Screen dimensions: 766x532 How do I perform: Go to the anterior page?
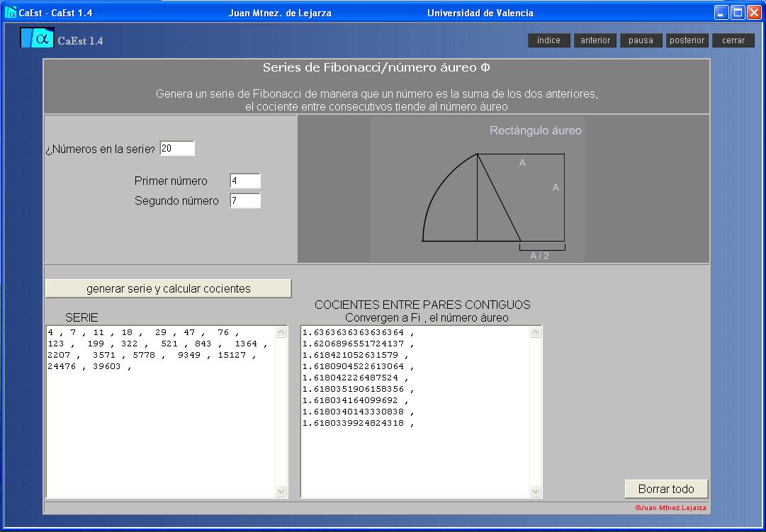coord(595,40)
